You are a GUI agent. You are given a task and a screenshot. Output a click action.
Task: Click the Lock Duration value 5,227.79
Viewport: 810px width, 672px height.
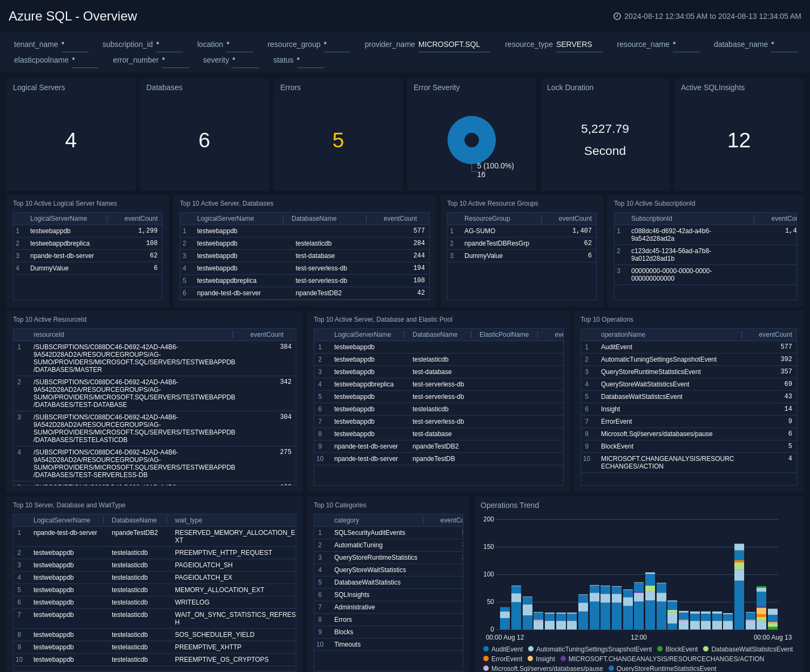(605, 129)
